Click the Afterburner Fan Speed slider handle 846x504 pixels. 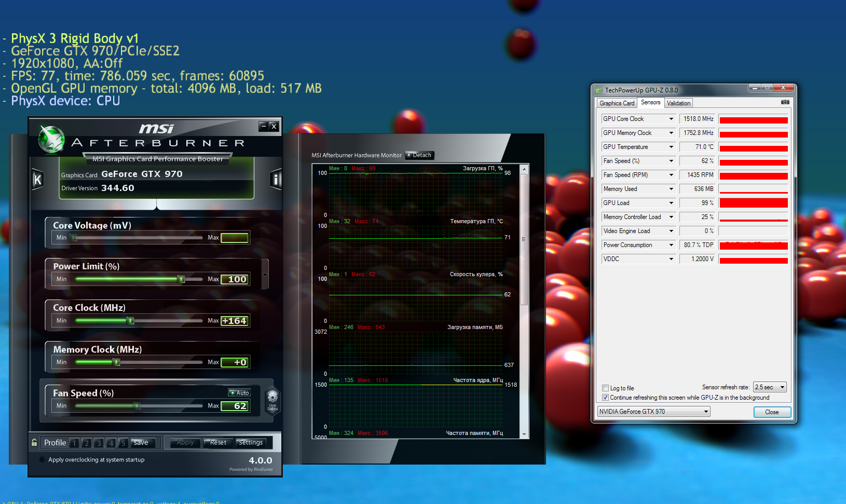click(138, 406)
